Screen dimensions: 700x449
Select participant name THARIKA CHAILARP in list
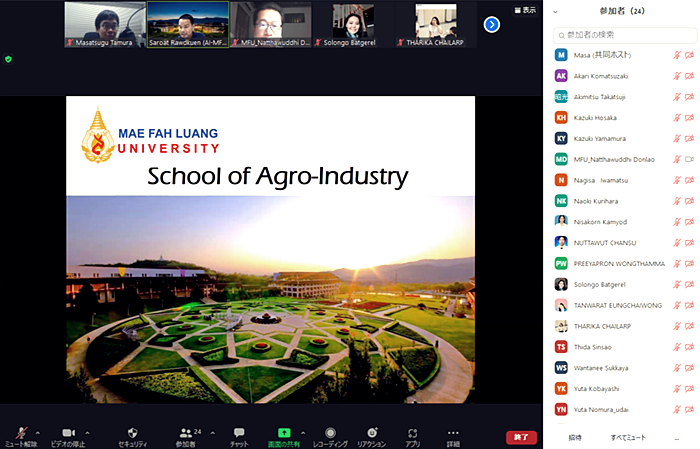[602, 326]
